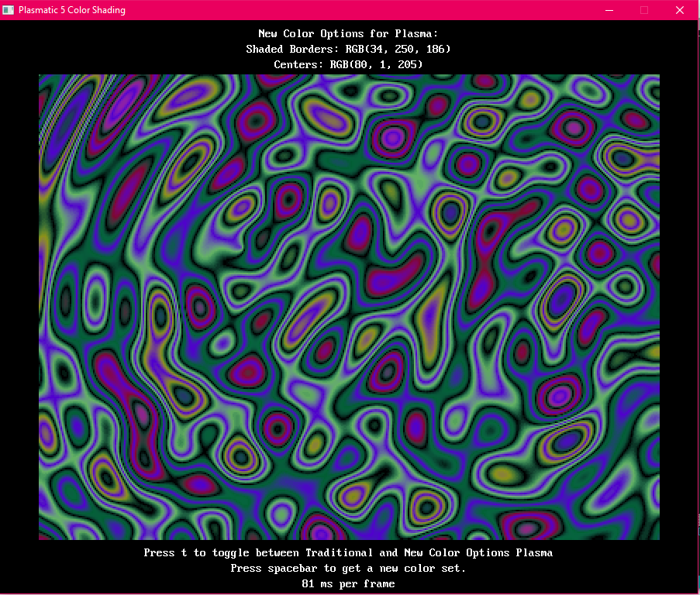Viewport: 700px width, 595px height.
Task: Close the Plasmatic 5 Color Shading window
Action: (680, 10)
